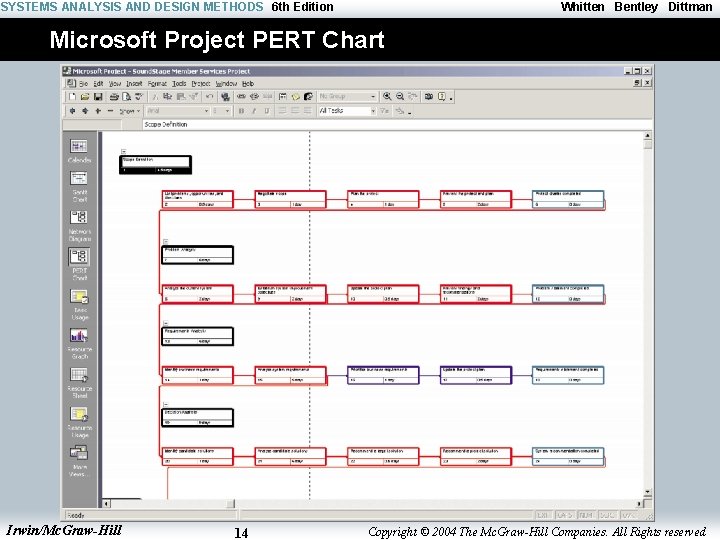Click the horizontal scrollbar left arrow

tap(106, 504)
